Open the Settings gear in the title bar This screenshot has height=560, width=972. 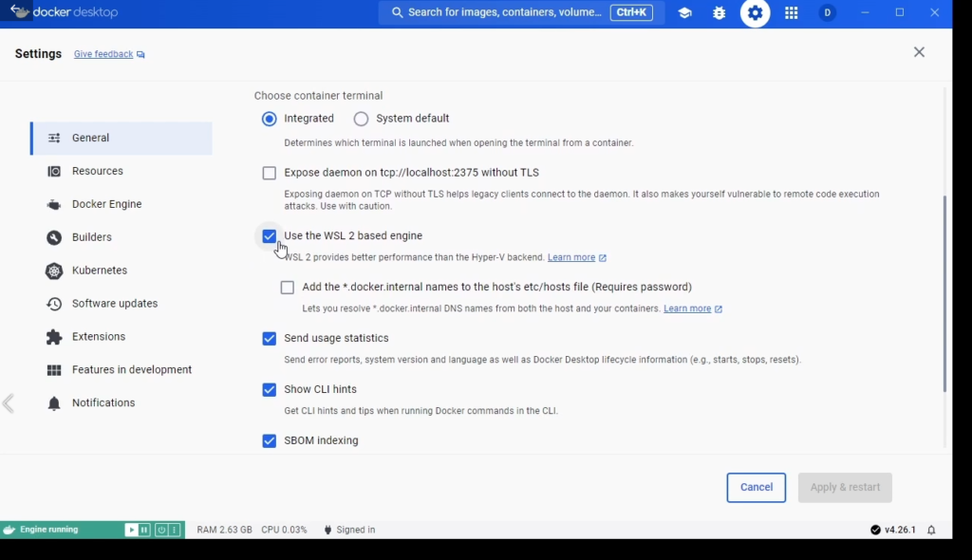click(x=755, y=12)
